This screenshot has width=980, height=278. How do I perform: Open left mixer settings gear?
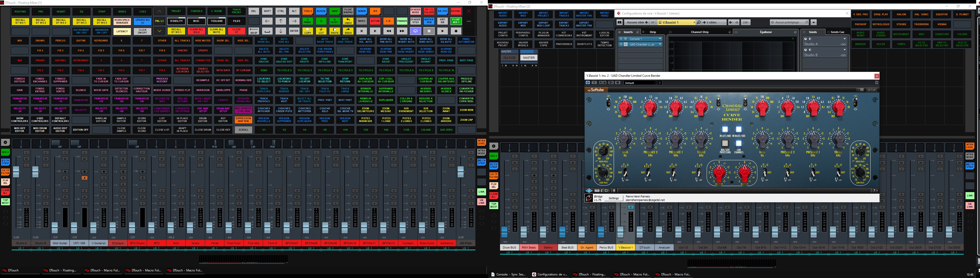point(5,143)
